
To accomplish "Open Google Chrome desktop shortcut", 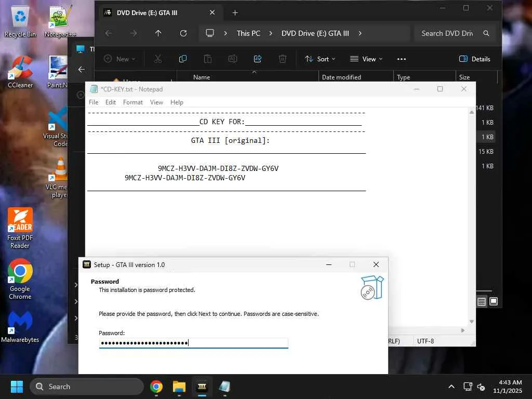I will pyautogui.click(x=20, y=279).
